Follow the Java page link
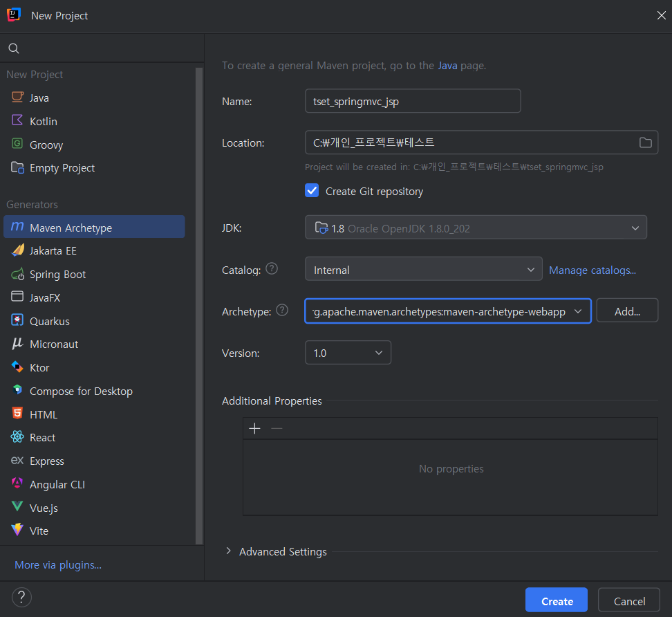The image size is (672, 617). pos(447,66)
